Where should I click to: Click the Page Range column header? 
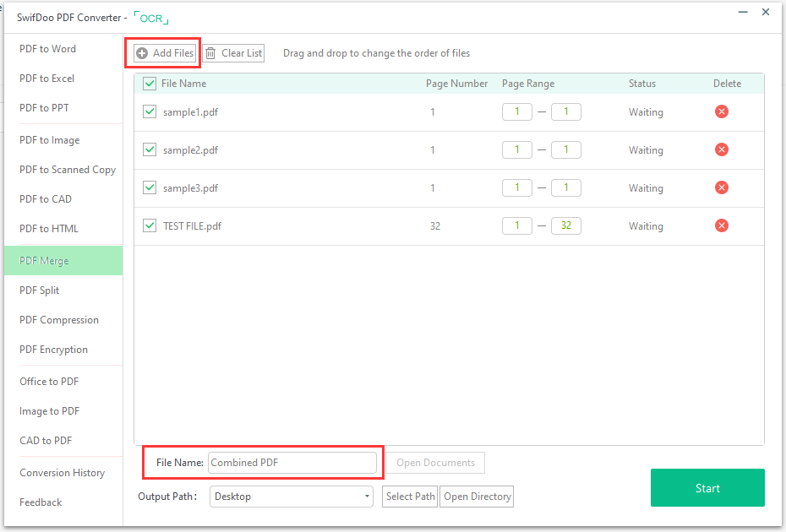click(528, 84)
